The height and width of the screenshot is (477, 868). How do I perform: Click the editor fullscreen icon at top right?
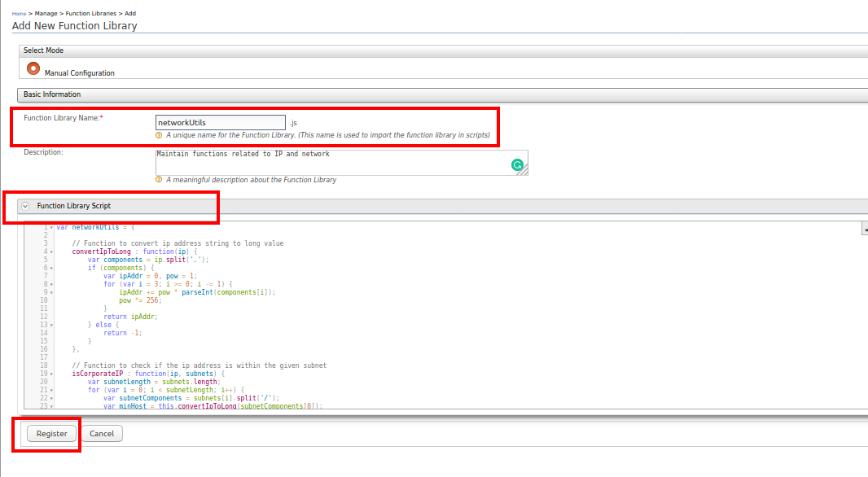pyautogui.click(x=865, y=230)
